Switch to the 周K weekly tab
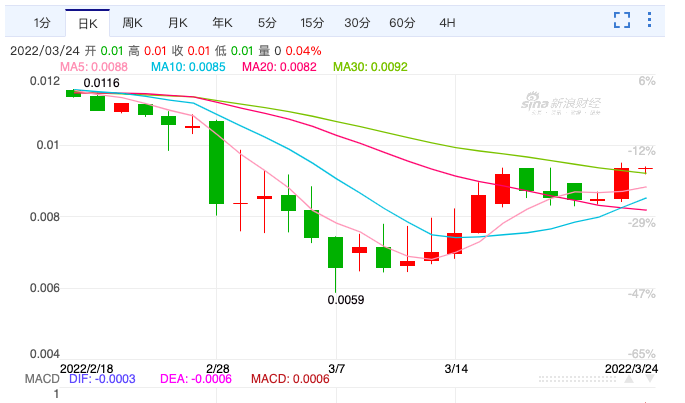The image size is (685, 403). [132, 22]
